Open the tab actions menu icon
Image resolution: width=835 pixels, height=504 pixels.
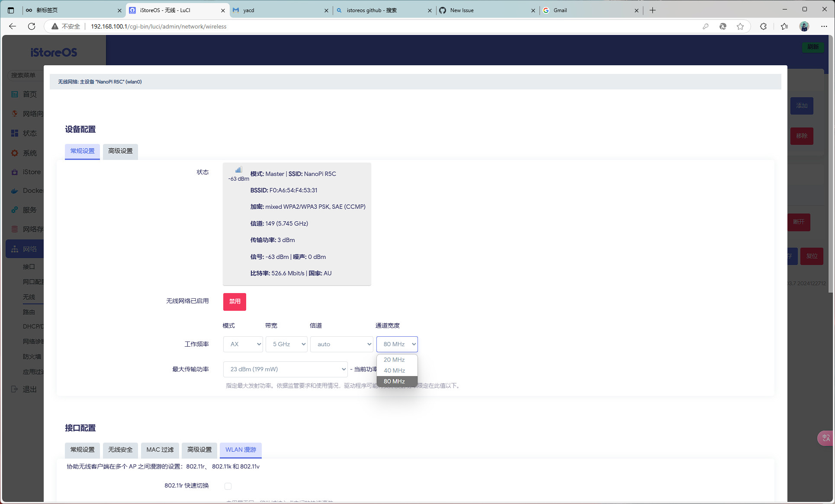click(11, 10)
